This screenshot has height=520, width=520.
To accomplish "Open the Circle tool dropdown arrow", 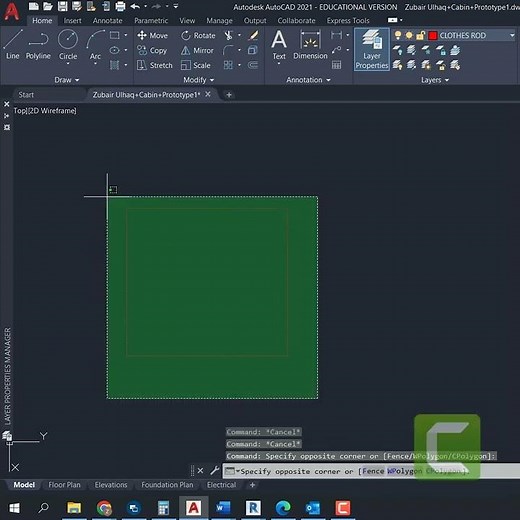I will (x=68, y=64).
